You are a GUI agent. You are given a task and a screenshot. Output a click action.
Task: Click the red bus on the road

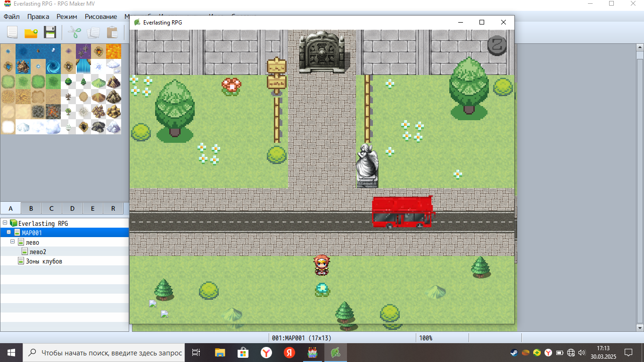(x=403, y=212)
